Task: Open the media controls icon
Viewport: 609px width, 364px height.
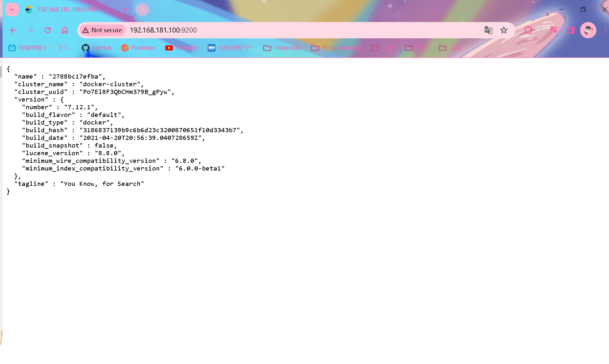Action: [x=554, y=30]
